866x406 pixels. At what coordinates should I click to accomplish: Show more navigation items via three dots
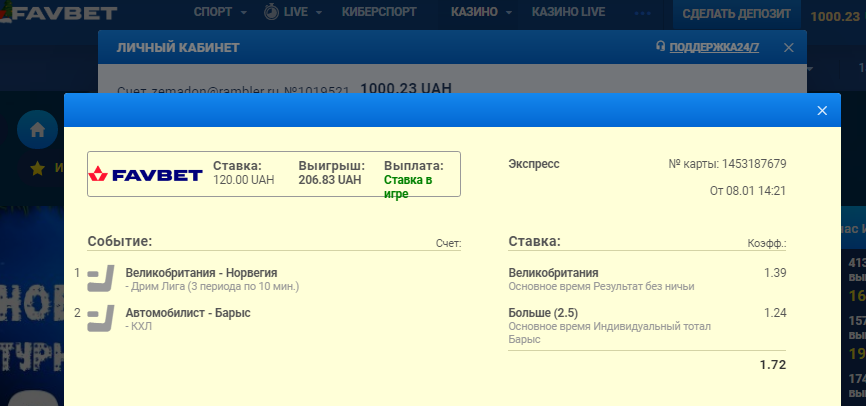tap(643, 13)
